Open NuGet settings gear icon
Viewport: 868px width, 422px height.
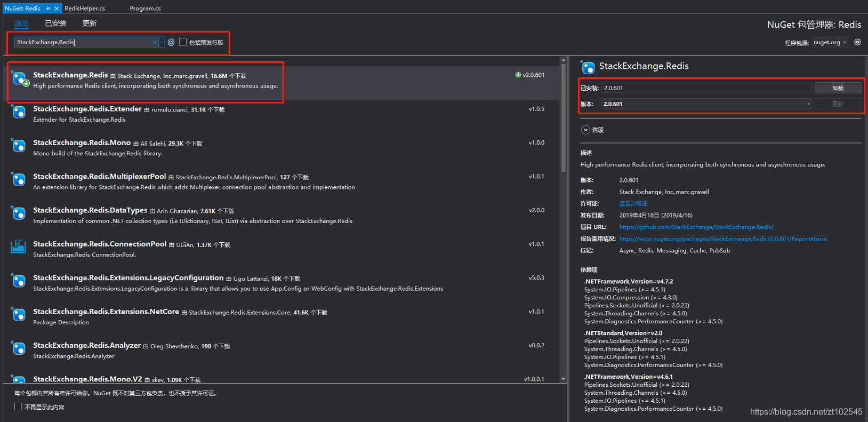pos(857,42)
